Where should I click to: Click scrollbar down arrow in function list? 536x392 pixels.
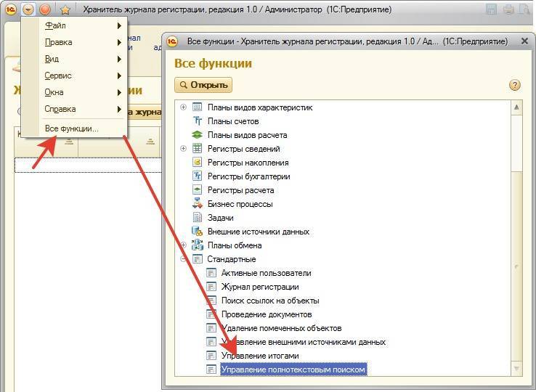(516, 369)
